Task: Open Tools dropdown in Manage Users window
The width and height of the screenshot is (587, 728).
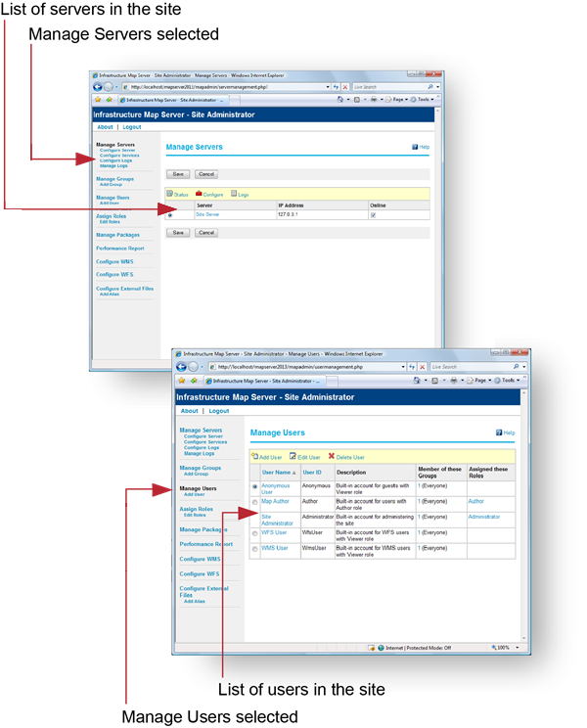Action: point(508,381)
